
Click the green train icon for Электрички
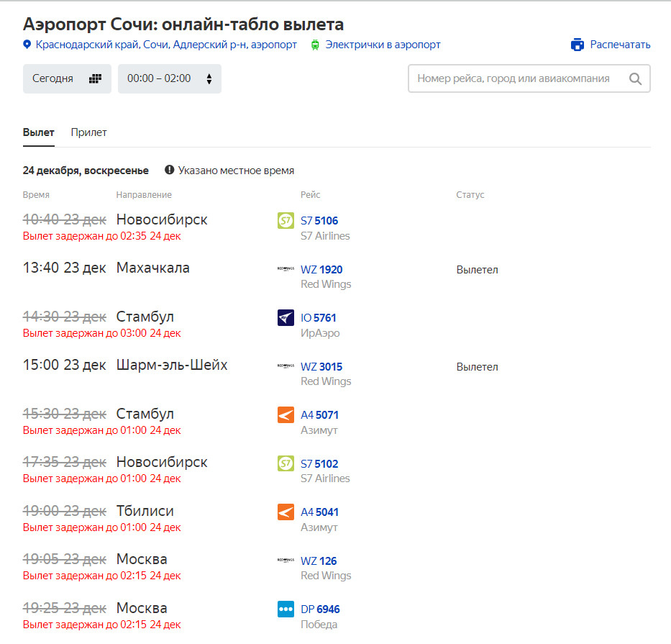coord(315,45)
